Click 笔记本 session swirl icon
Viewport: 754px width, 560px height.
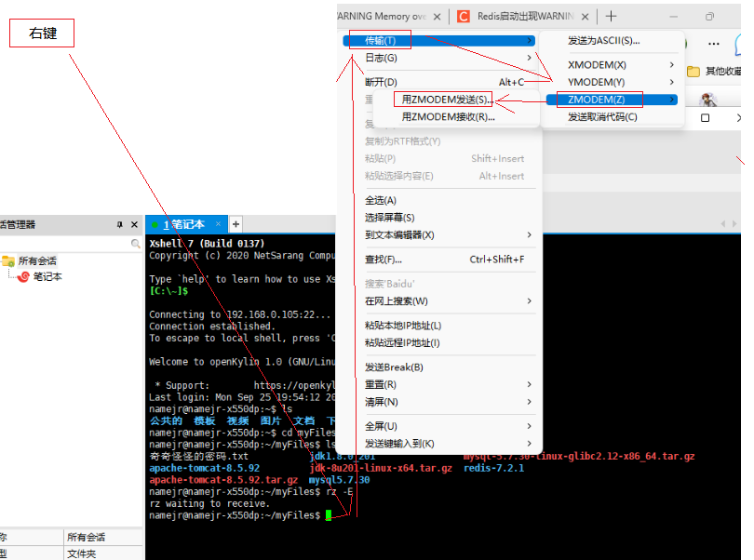tap(23, 277)
